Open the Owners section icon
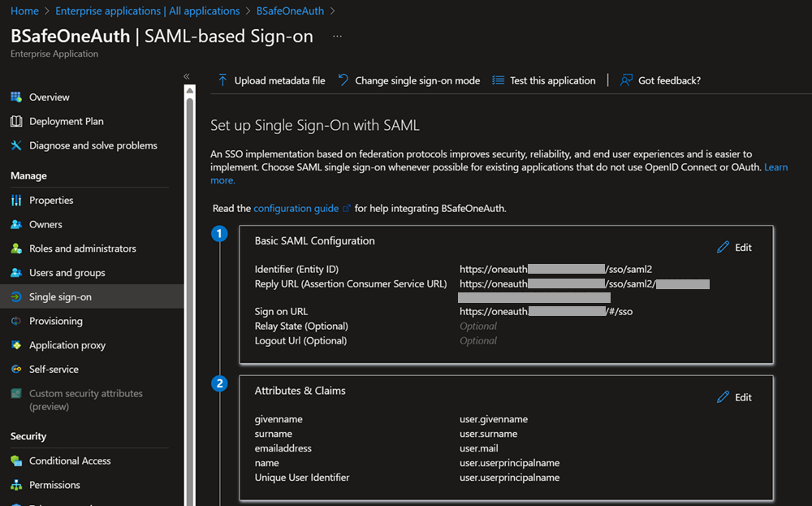812x506 pixels. pos(15,224)
